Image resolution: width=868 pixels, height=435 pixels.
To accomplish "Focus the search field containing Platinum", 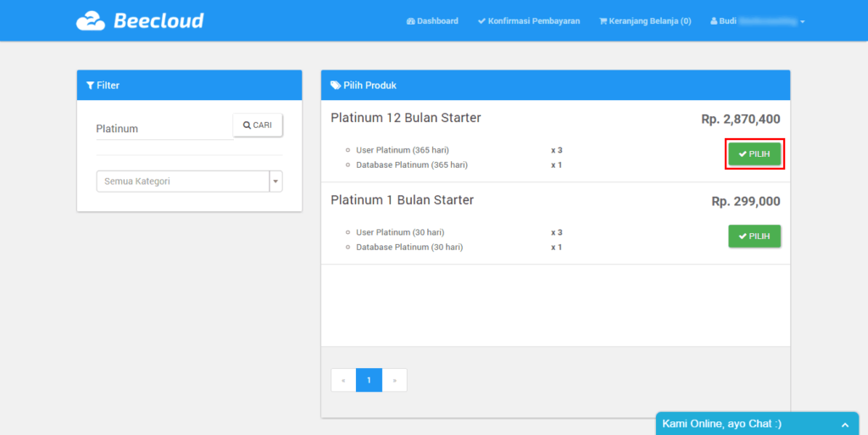I will click(x=163, y=129).
